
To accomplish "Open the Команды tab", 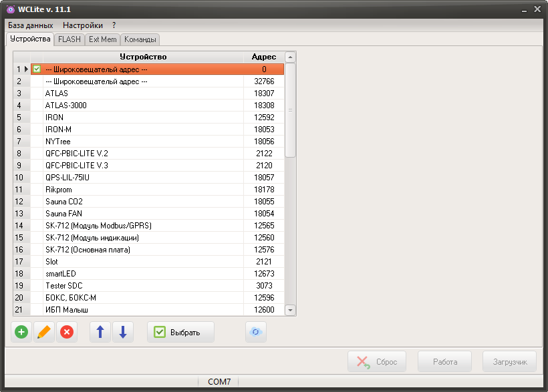I will pos(140,39).
